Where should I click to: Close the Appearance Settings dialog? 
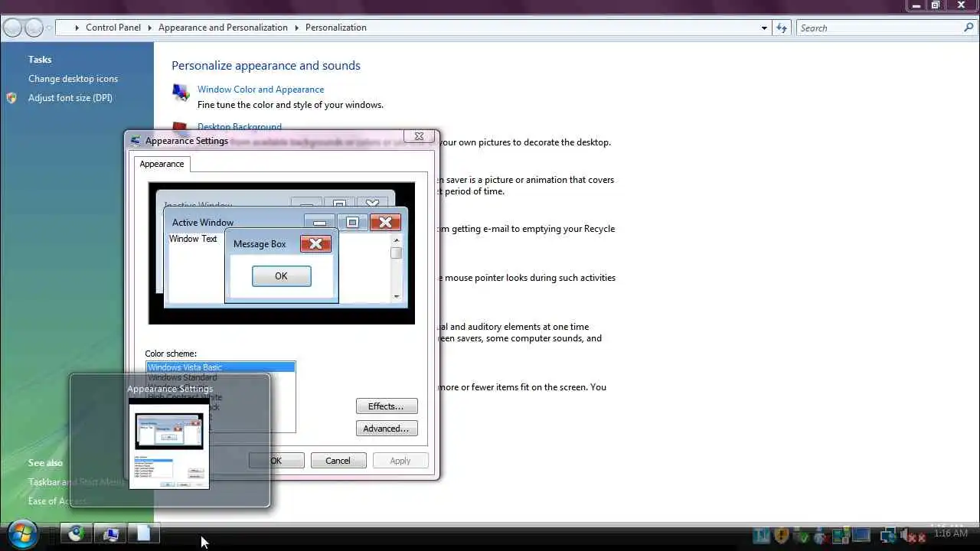419,136
